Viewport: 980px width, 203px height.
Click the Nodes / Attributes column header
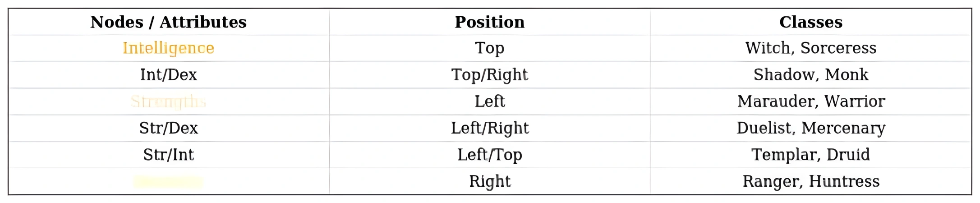point(169,22)
